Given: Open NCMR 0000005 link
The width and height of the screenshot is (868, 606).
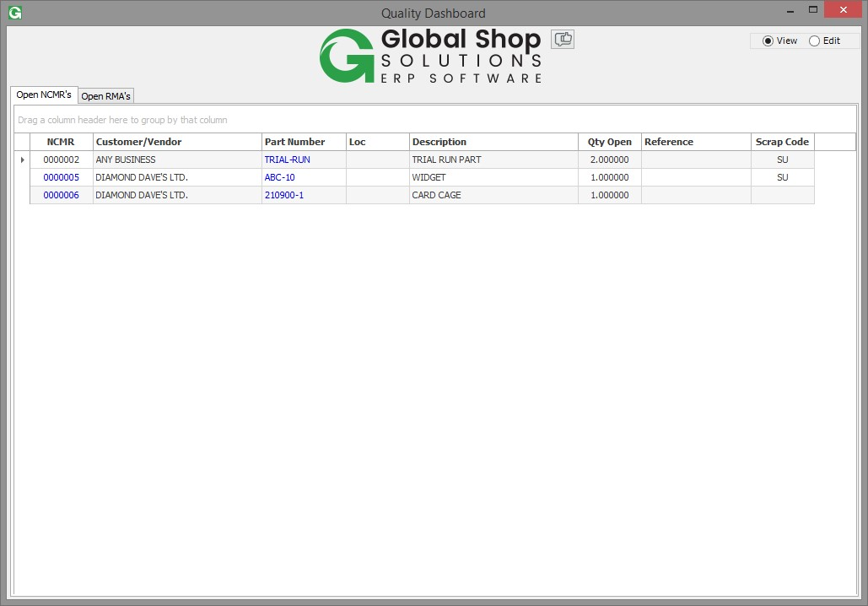Looking at the screenshot, I should (62, 177).
